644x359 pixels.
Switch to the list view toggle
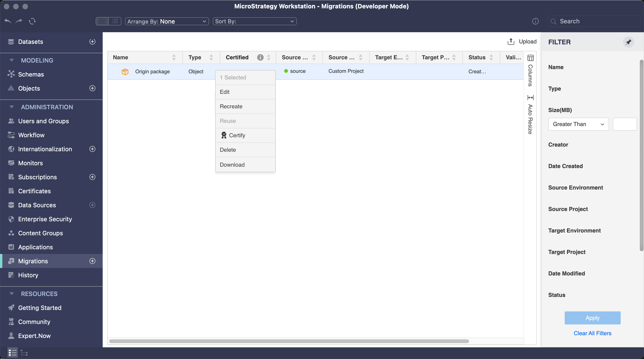click(115, 21)
